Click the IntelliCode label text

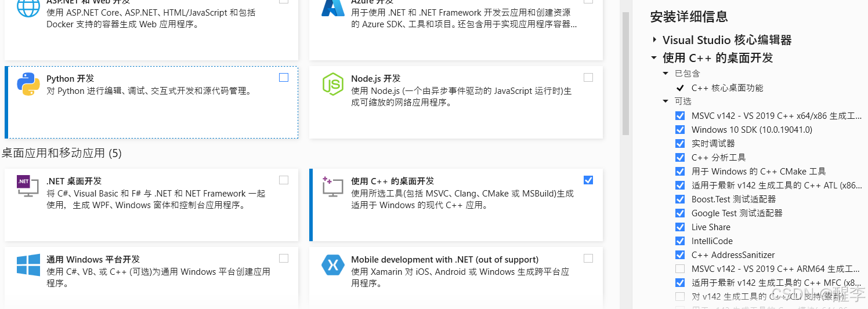coord(712,241)
